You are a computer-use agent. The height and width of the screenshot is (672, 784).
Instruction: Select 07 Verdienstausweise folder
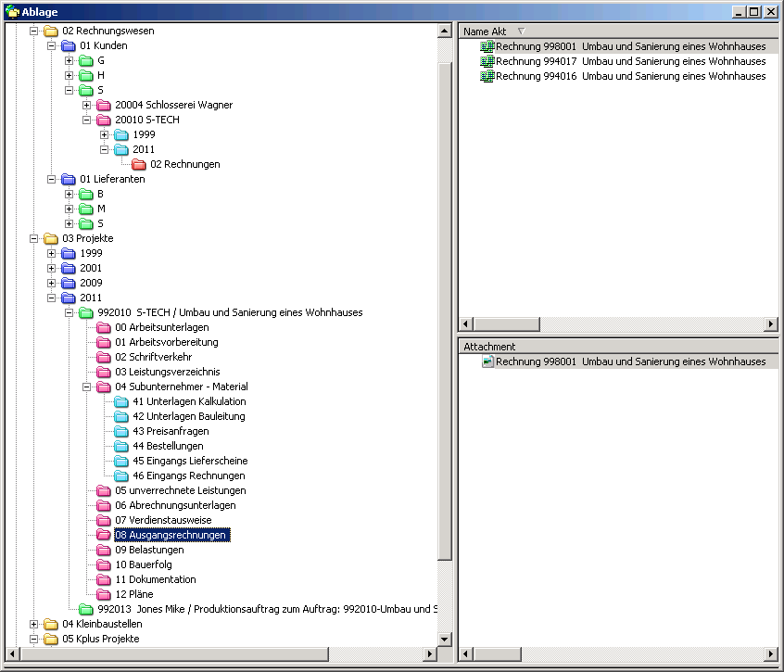(163, 521)
